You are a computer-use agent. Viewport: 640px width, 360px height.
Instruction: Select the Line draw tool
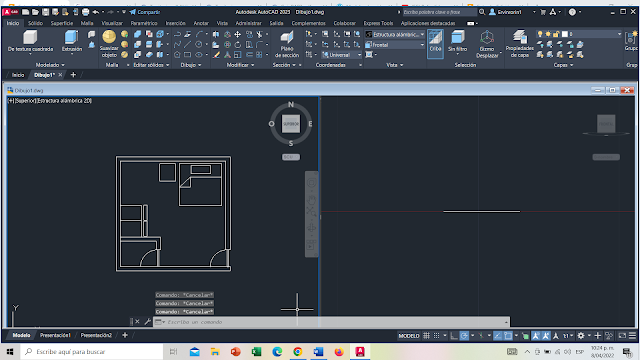[187, 44]
